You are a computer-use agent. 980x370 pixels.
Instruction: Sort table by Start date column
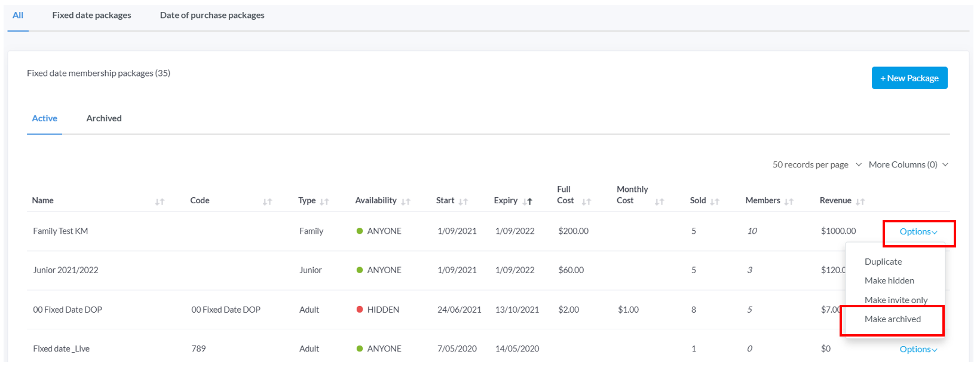click(x=463, y=202)
